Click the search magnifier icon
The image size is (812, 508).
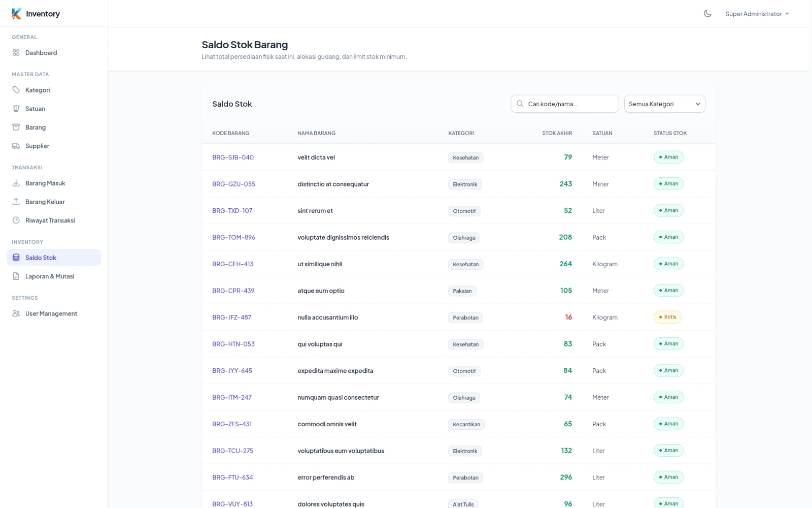(520, 104)
